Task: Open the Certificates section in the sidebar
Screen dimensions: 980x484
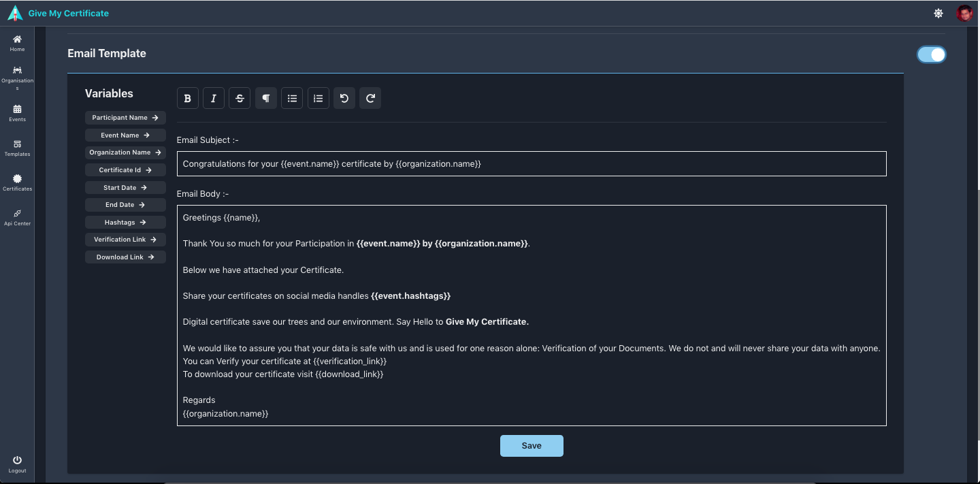Action: [x=17, y=181]
